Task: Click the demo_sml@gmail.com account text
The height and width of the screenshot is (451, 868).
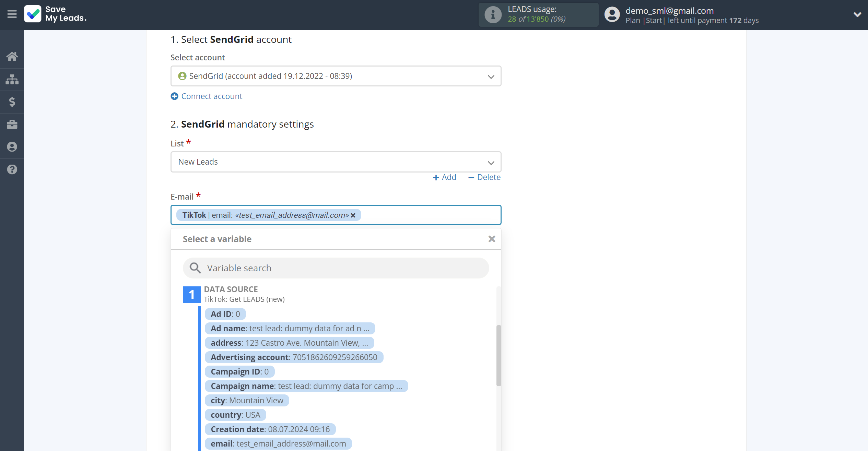Action: tap(669, 11)
